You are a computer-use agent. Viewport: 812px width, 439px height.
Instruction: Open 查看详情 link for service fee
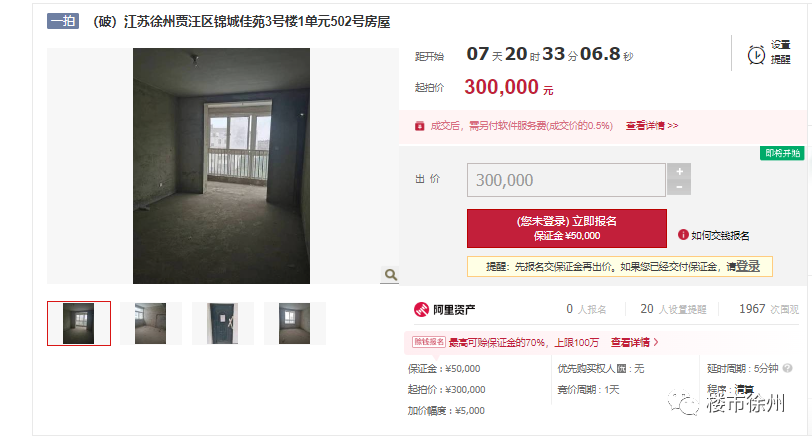click(651, 126)
